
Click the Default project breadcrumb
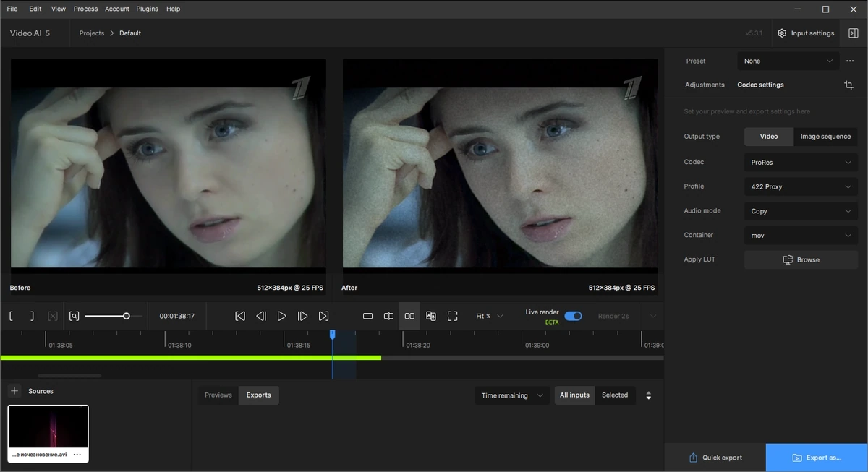tap(130, 33)
